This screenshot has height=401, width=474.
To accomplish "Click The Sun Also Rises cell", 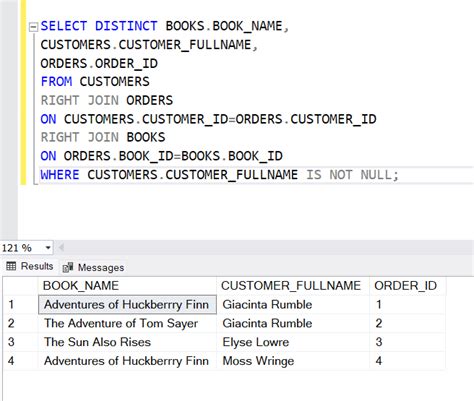I will (x=127, y=342).
